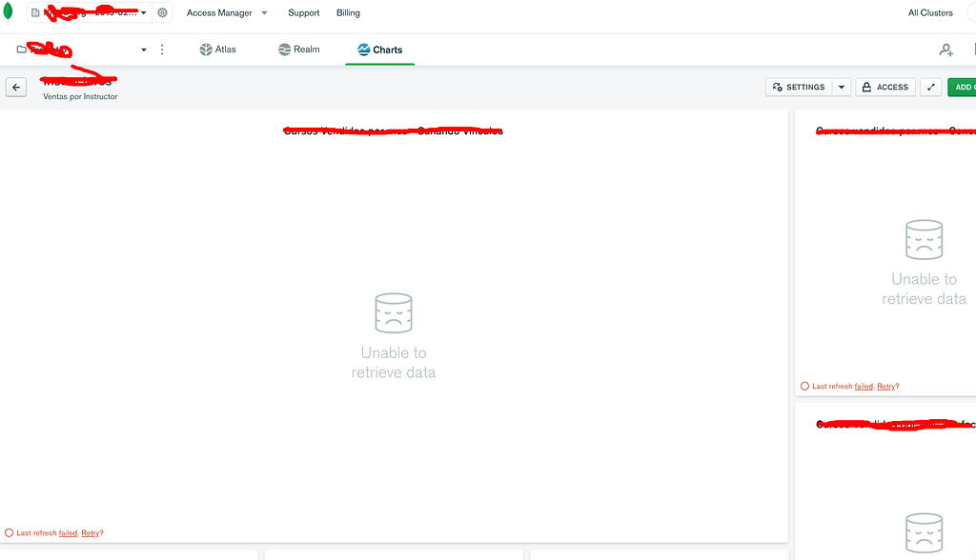Click the invite user person icon

[x=945, y=49]
